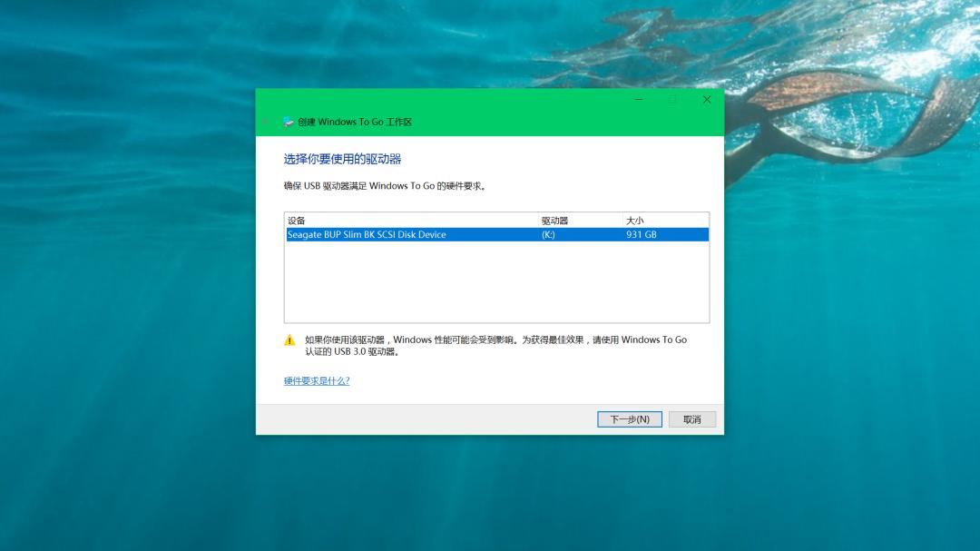Click the X icon to close the wizard
Screen dimensions: 980x551
(706, 99)
